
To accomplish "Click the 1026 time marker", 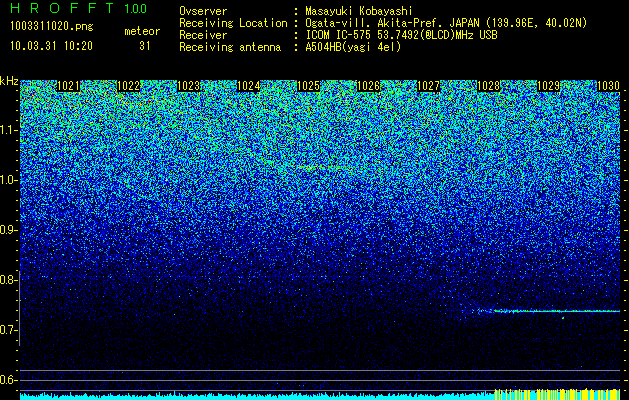I will click(x=369, y=86).
